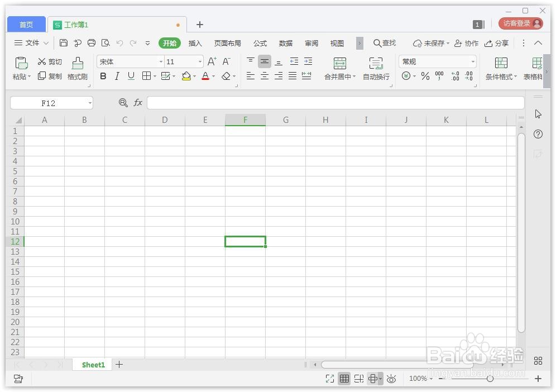Switch to 页面布局 tab
Screen dimensions: 556x392
228,43
